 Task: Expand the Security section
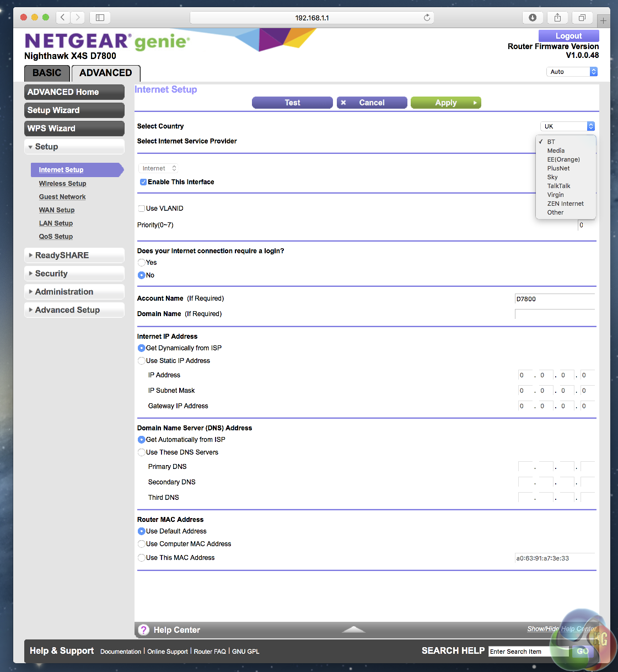[x=74, y=274]
